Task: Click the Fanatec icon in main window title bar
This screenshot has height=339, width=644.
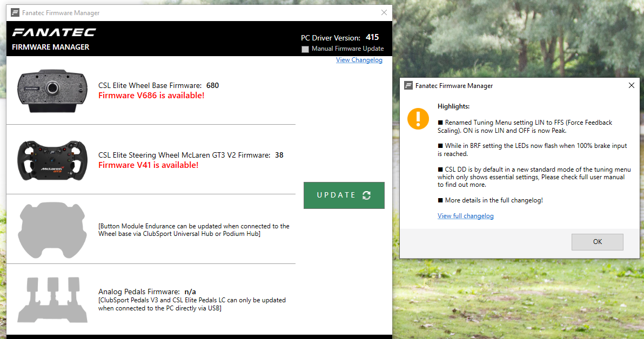Action: [15, 13]
